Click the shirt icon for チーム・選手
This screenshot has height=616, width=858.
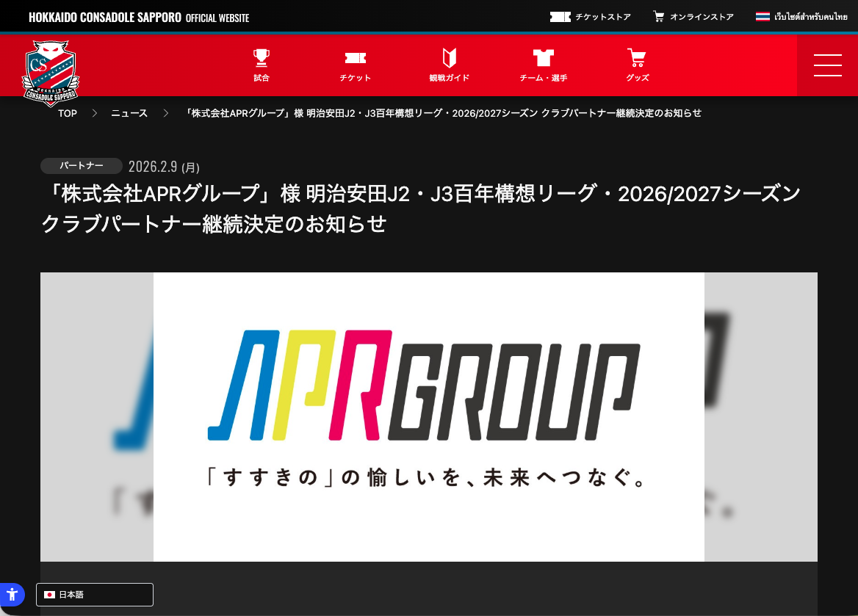tap(543, 57)
